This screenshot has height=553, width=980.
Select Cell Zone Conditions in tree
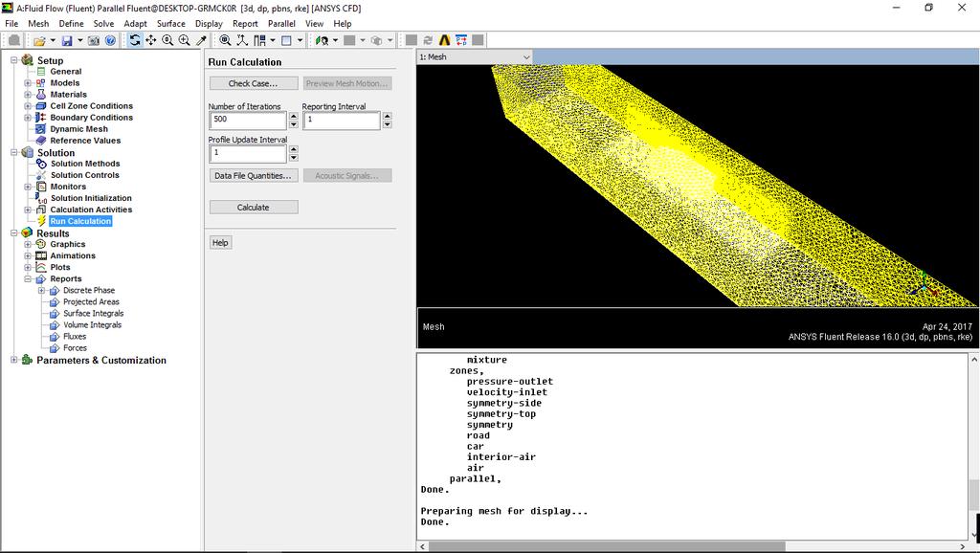[91, 106]
